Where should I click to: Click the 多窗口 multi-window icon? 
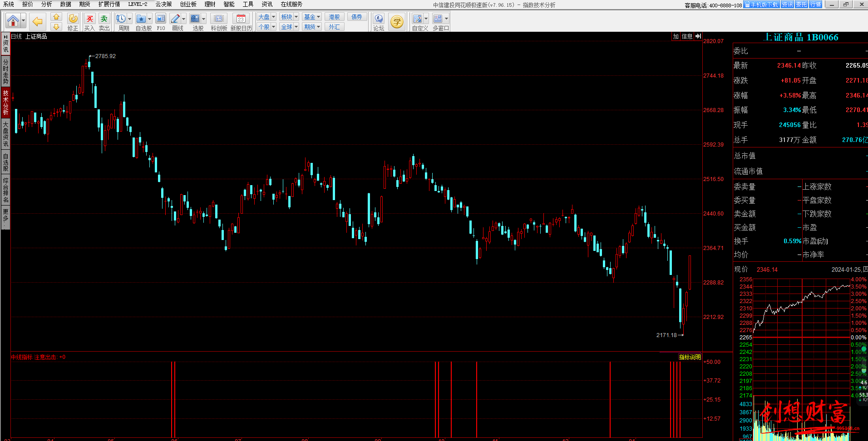pos(438,19)
